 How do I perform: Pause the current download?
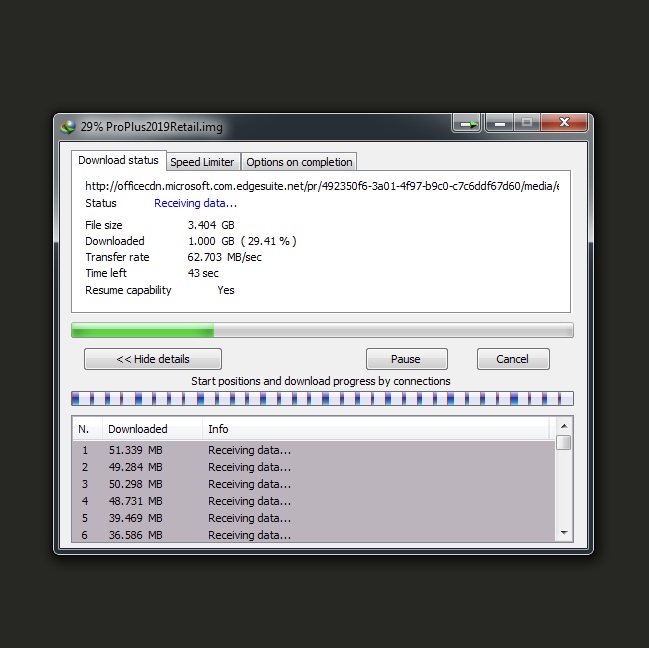406,359
